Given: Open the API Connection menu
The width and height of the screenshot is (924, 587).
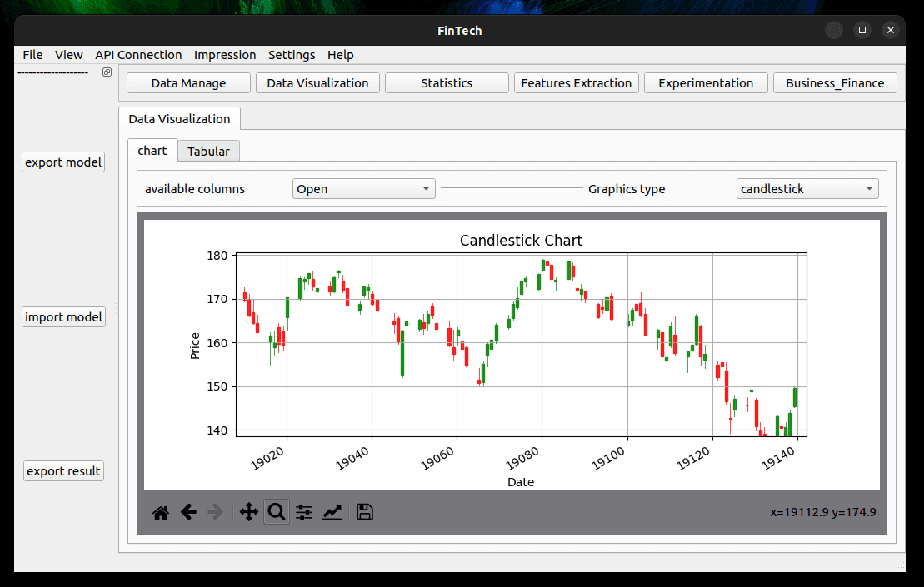Looking at the screenshot, I should pyautogui.click(x=138, y=55).
